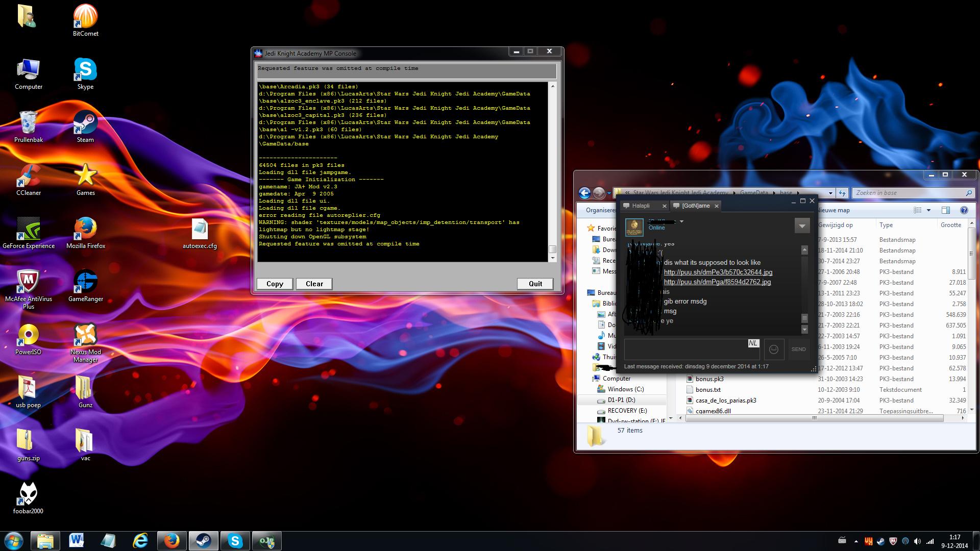Switch to Internet Explorer in the taskbar
This screenshot has height=551, width=980.
(140, 540)
